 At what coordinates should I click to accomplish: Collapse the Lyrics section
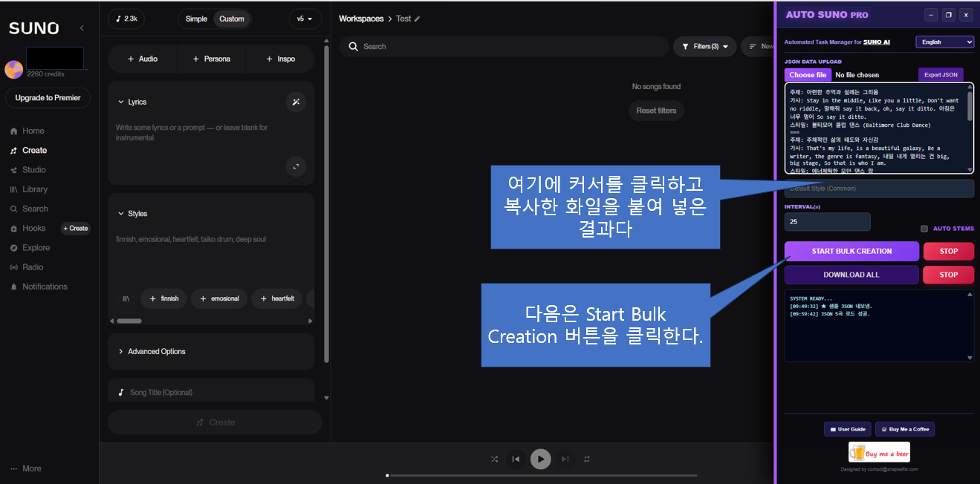click(x=132, y=102)
